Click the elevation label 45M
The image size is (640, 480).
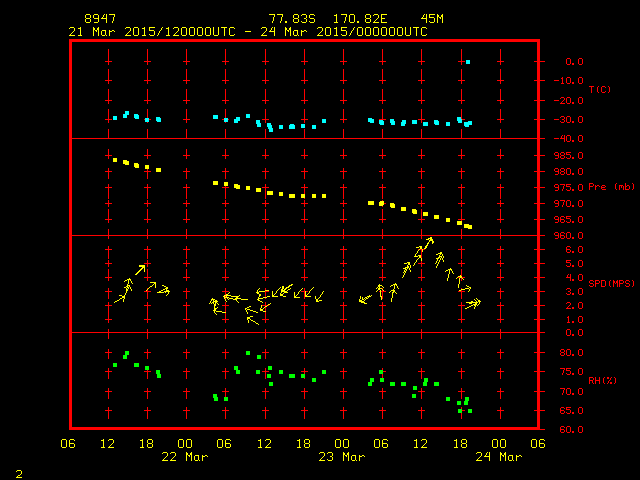[434, 19]
